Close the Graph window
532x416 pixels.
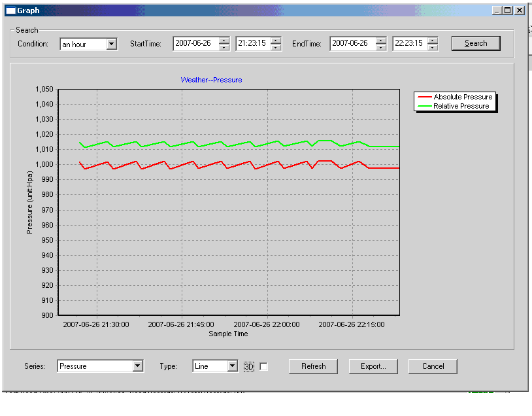click(520, 10)
